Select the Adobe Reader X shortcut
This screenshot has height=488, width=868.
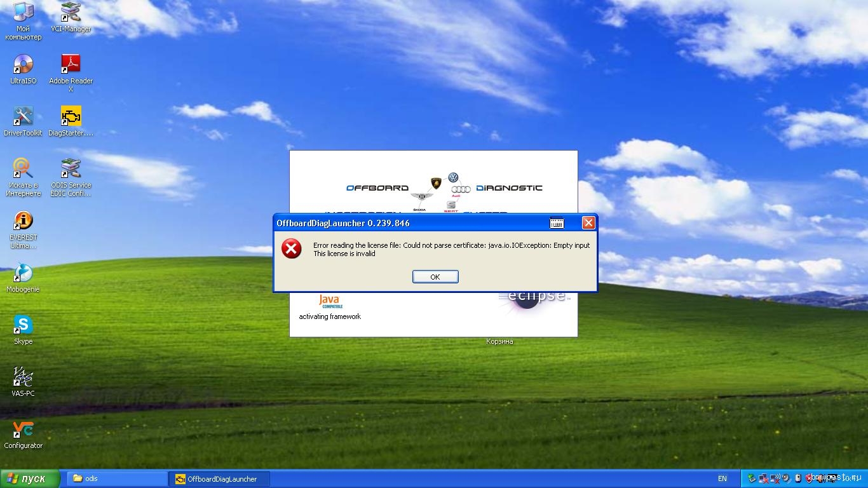(71, 65)
